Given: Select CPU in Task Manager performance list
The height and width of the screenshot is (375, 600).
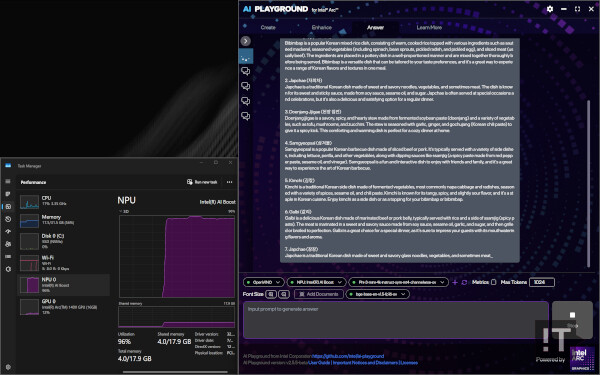Looking at the screenshot, I should 64,201.
